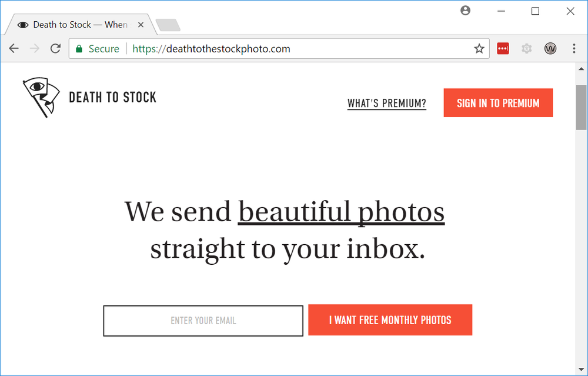The image size is (588, 376).
Task: Open a new tab
Action: coord(168,25)
